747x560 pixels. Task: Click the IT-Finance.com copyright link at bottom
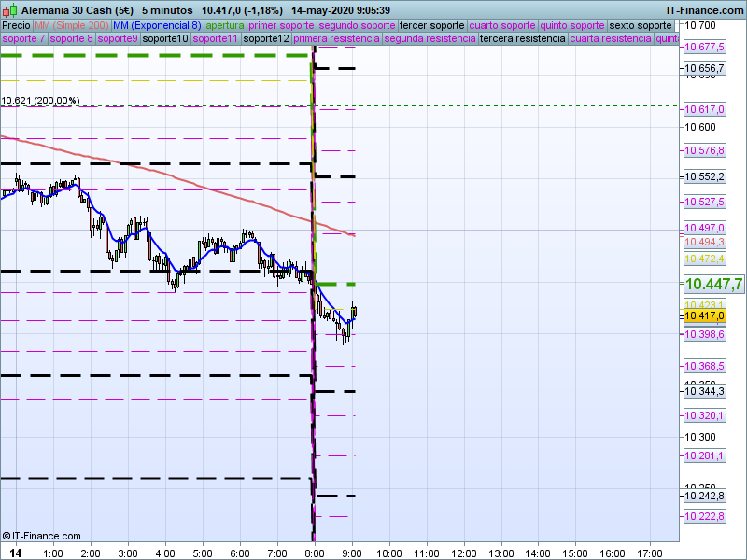pos(41,536)
